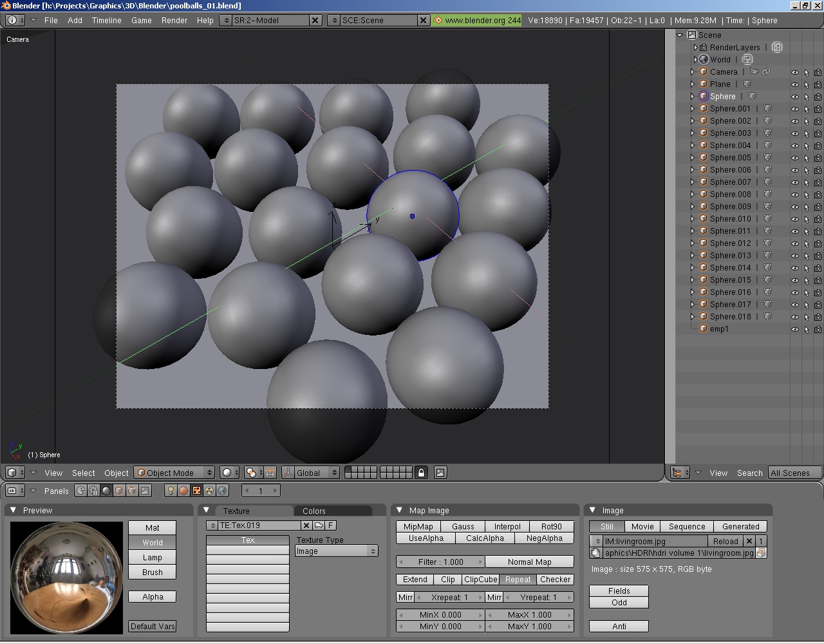Click the layer lock padlock icon
The image size is (824, 644).
click(421, 473)
